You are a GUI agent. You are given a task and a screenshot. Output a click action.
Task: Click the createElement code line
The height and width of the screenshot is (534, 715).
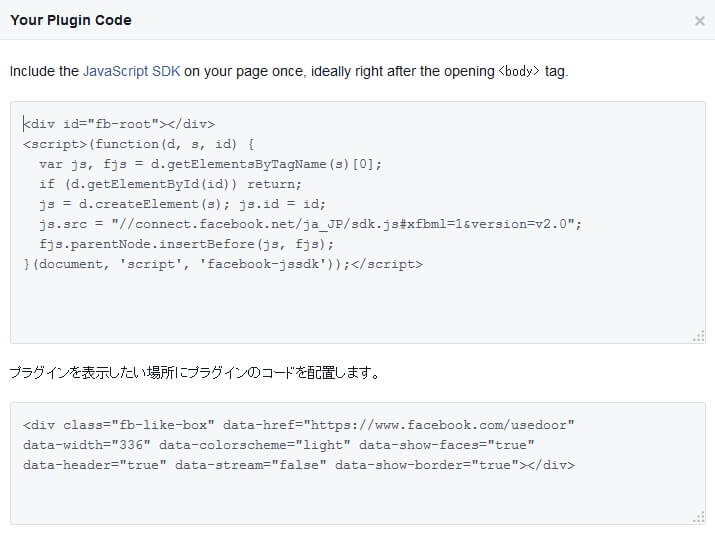tap(182, 204)
